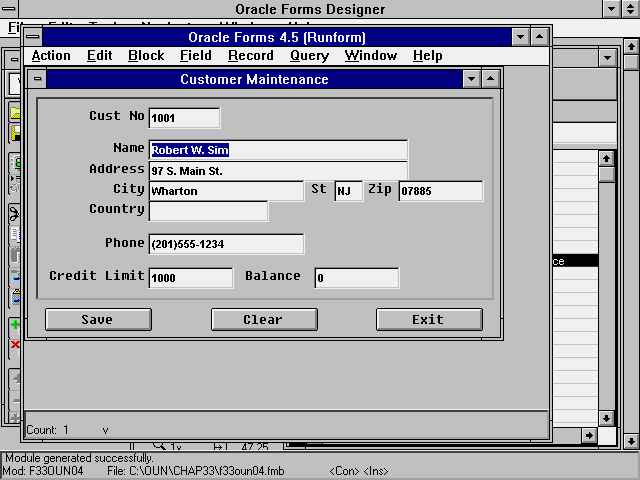Click the red X delete icon

pos(14,345)
